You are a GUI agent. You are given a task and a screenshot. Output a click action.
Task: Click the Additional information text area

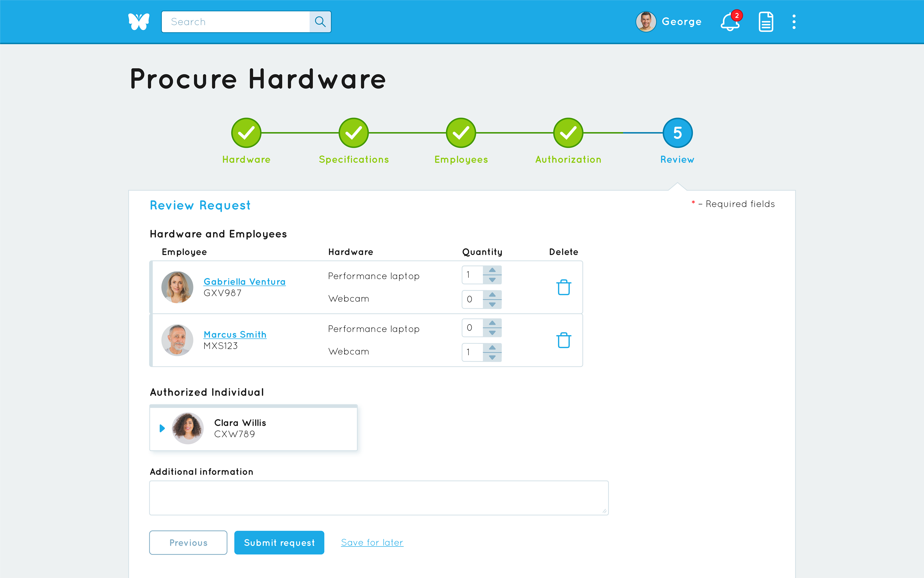[379, 498]
